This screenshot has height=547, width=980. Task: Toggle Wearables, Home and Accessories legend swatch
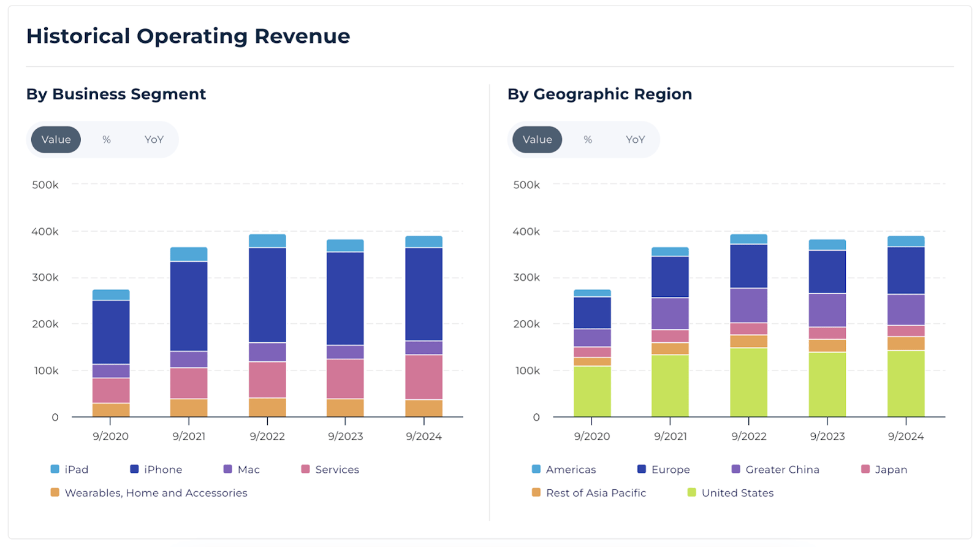point(55,492)
